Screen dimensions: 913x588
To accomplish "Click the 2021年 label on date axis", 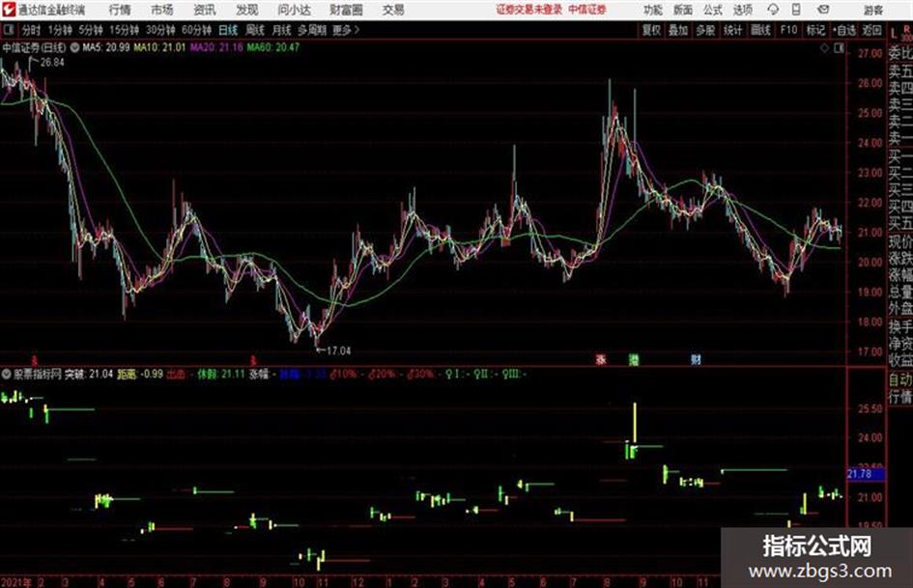I will [x=16, y=581].
